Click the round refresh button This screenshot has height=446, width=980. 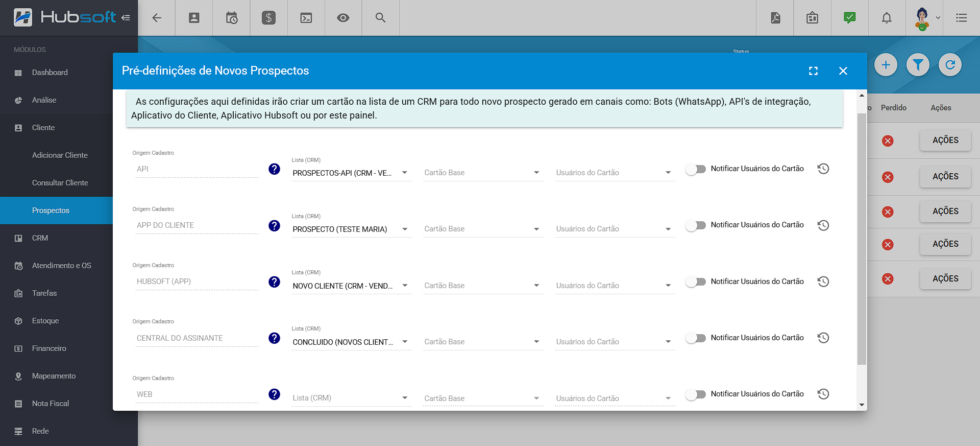pyautogui.click(x=950, y=65)
